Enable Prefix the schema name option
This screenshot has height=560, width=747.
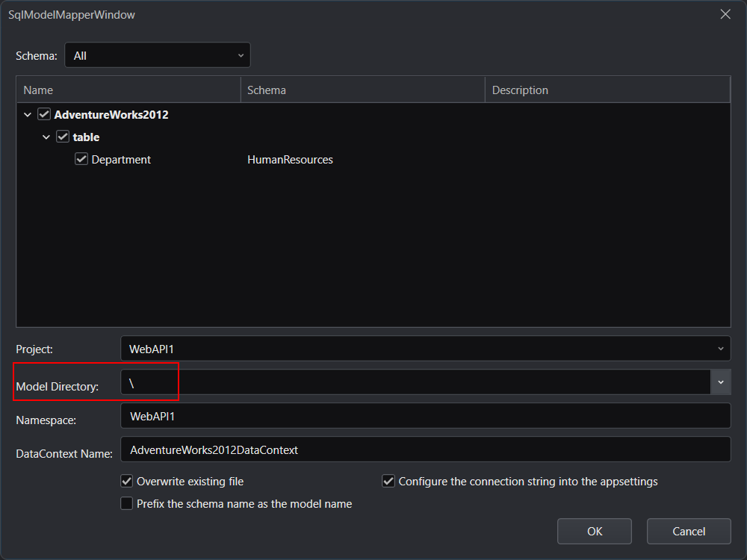[127, 504]
